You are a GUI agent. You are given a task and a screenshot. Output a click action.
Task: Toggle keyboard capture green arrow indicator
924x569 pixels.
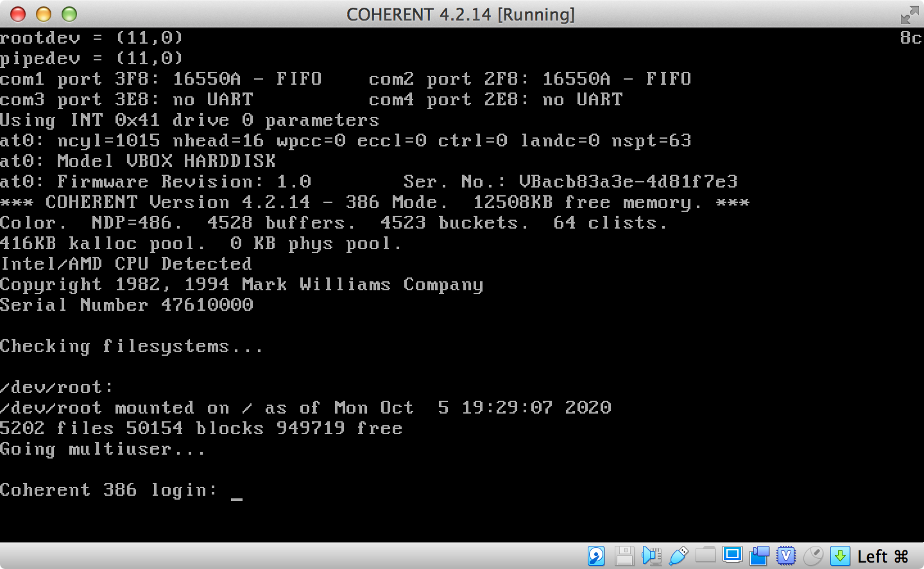[839, 556]
